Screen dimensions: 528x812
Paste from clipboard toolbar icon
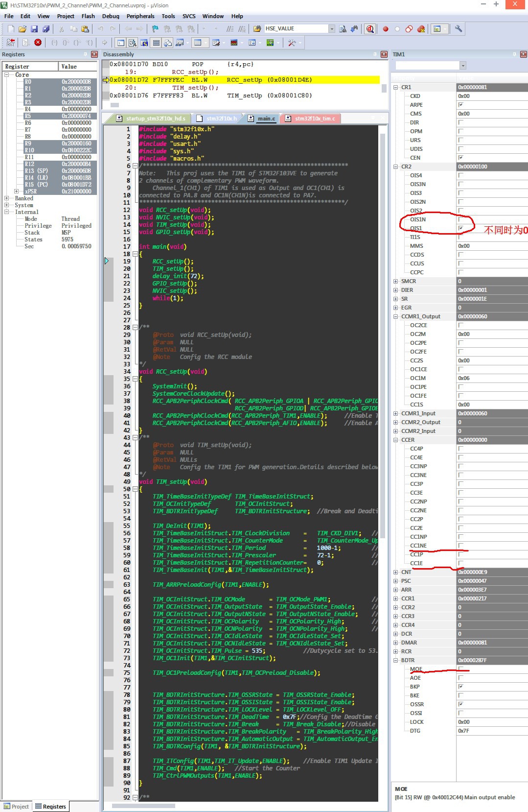85,29
